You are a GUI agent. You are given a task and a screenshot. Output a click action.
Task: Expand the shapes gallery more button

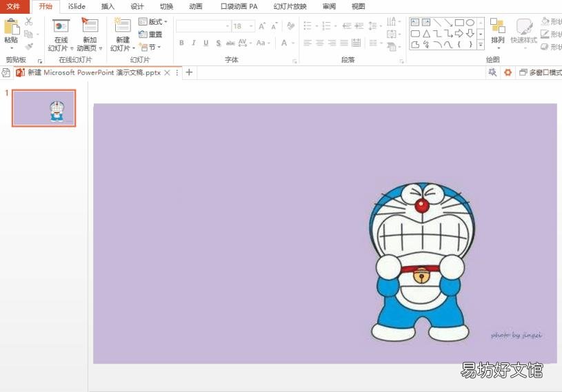(481, 45)
